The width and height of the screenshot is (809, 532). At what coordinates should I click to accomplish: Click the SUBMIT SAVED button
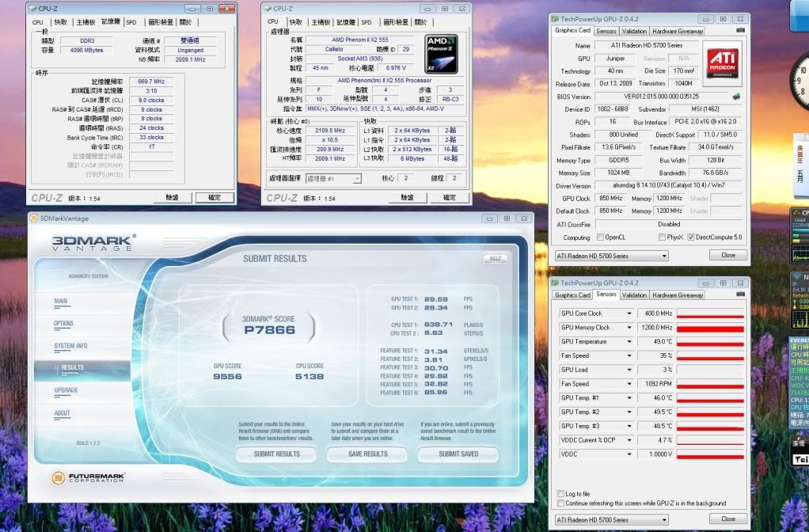pos(458,454)
